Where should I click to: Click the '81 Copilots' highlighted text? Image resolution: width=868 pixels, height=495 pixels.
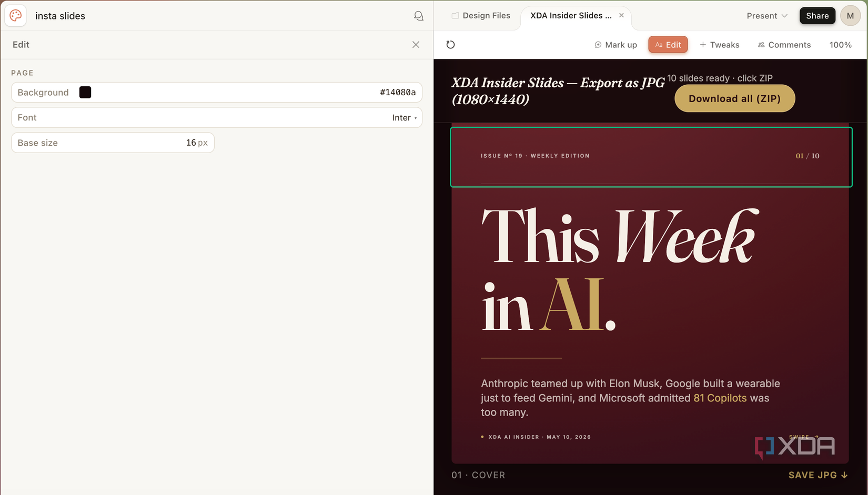720,398
